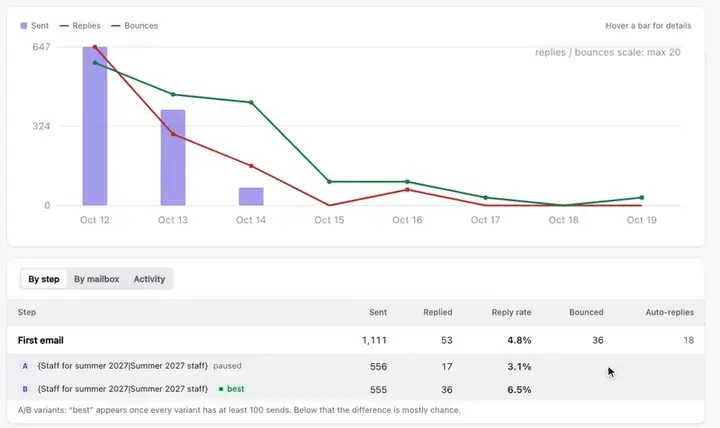Click the green best indicator dot
Screen dimensions: 720x428
(x=221, y=389)
